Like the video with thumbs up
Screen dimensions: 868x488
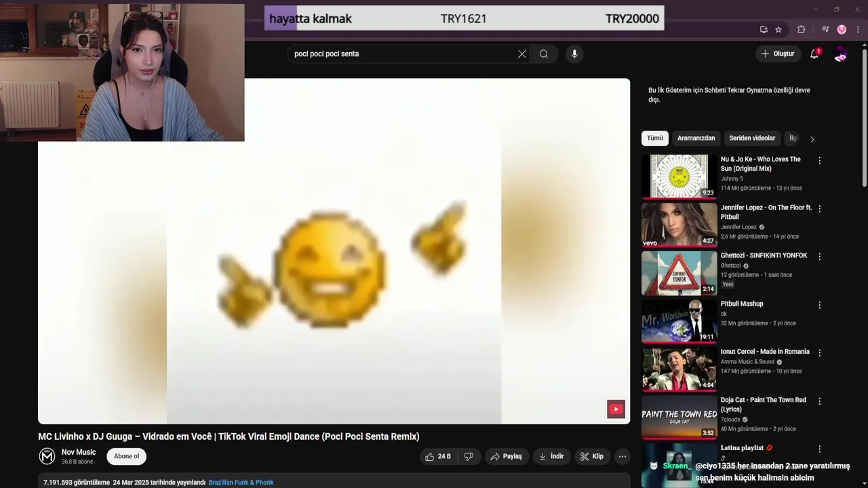click(x=438, y=457)
